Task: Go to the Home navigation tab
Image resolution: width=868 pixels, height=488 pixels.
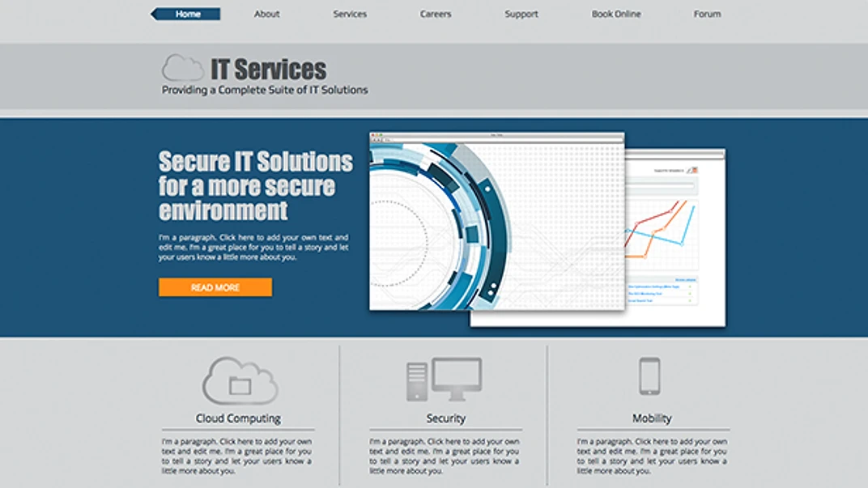Action: pyautogui.click(x=188, y=14)
